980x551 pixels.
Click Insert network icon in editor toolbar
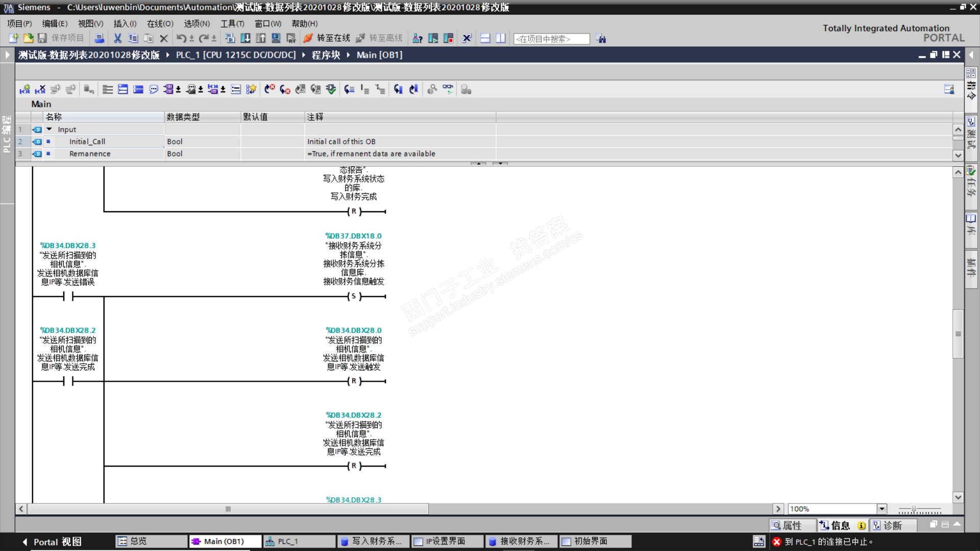tap(24, 90)
